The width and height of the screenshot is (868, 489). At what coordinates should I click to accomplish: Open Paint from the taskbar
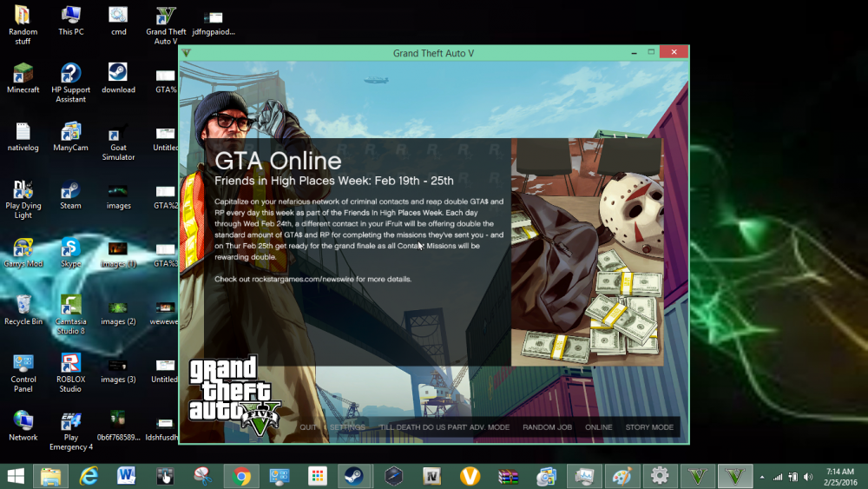[621, 476]
